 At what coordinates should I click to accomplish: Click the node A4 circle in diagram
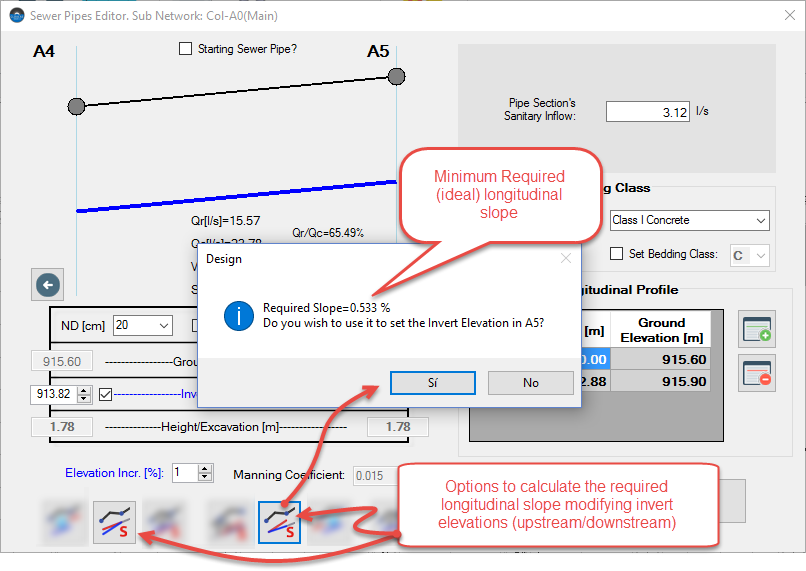(x=76, y=105)
